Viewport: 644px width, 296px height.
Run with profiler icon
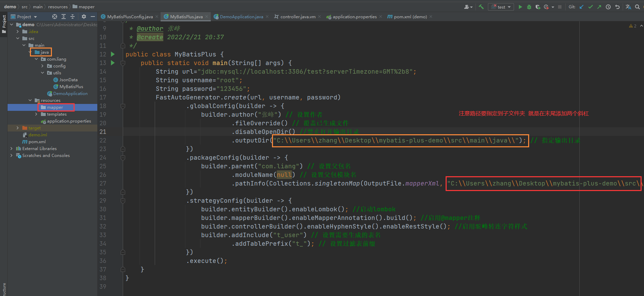tap(546, 7)
